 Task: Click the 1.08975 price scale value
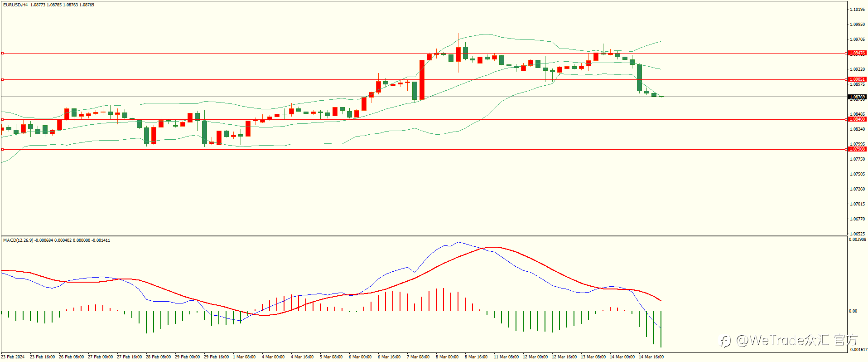[857, 84]
